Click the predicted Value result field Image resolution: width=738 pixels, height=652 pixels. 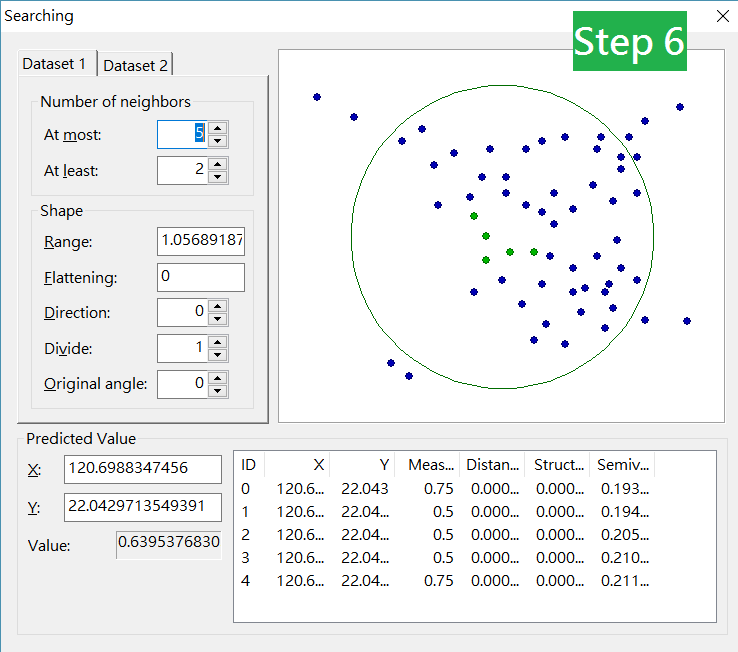point(168,545)
